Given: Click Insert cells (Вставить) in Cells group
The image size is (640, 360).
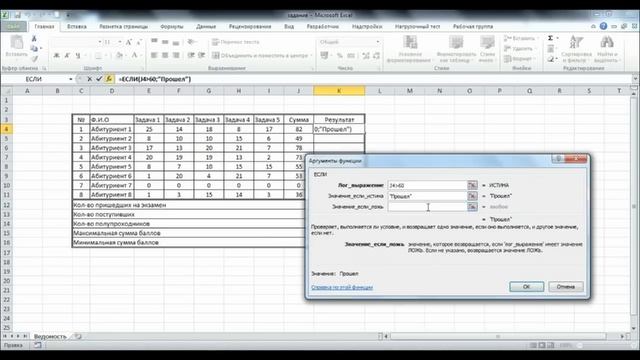Looking at the screenshot, I should pyautogui.click(x=520, y=38).
